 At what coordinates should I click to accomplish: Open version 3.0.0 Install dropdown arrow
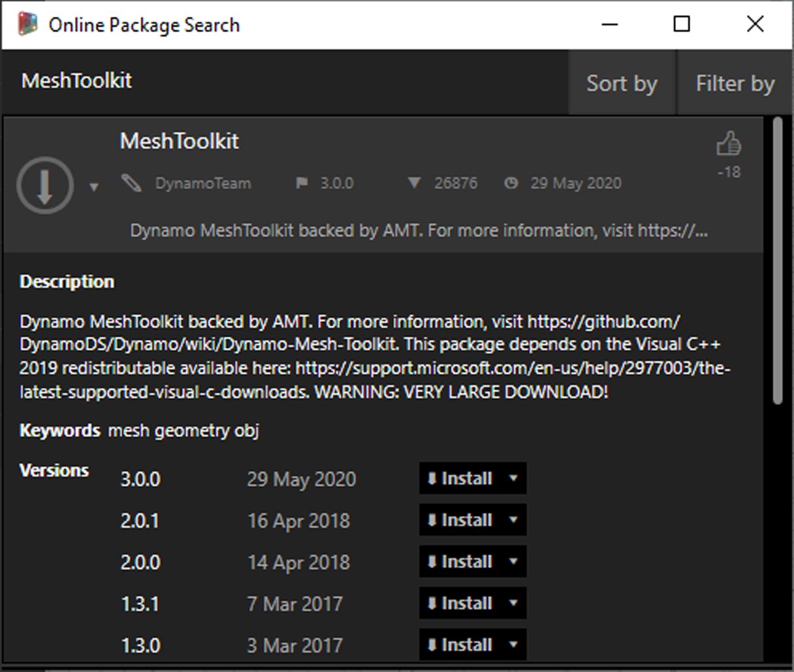[x=515, y=478]
